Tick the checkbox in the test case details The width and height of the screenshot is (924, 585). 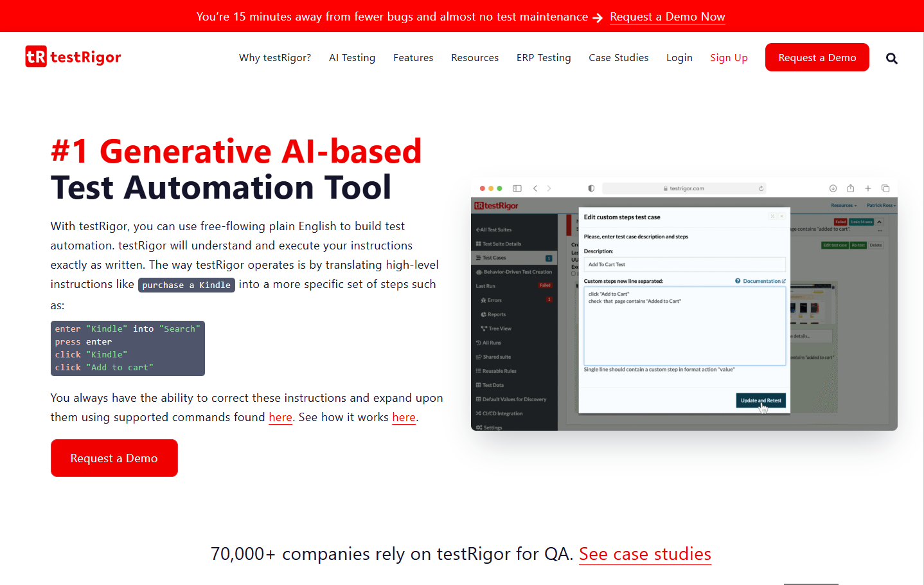[573, 273]
